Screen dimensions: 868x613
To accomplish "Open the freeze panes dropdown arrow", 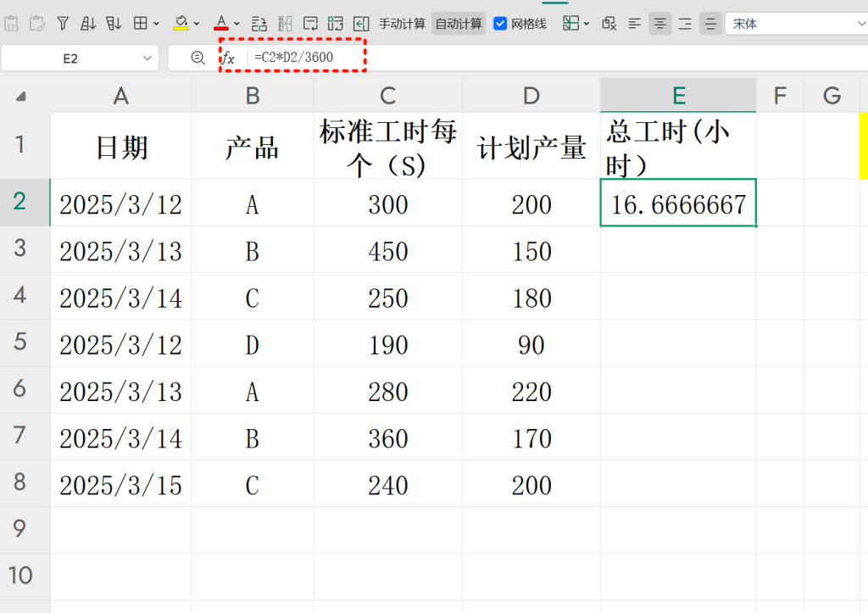I will [587, 24].
